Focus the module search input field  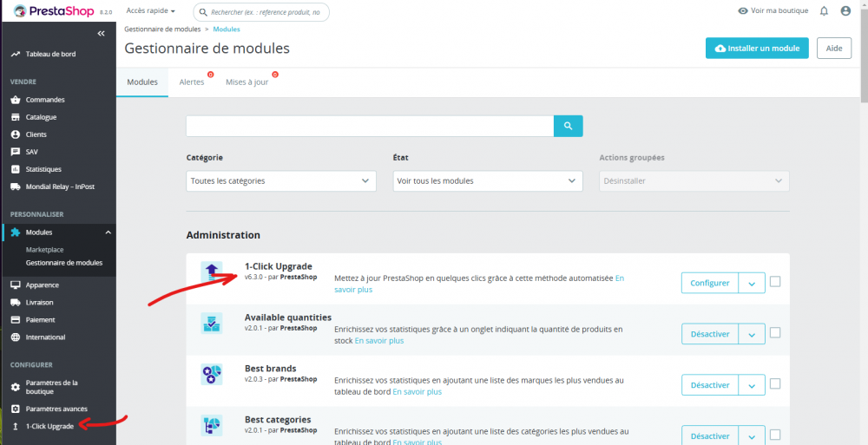[370, 126]
